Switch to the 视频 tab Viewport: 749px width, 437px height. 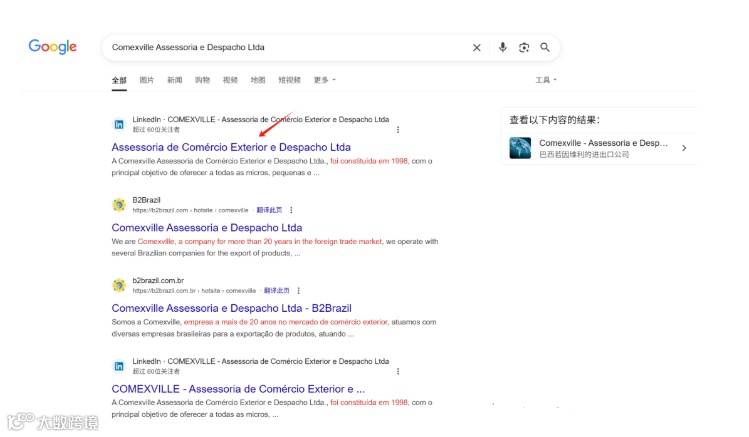(230, 80)
